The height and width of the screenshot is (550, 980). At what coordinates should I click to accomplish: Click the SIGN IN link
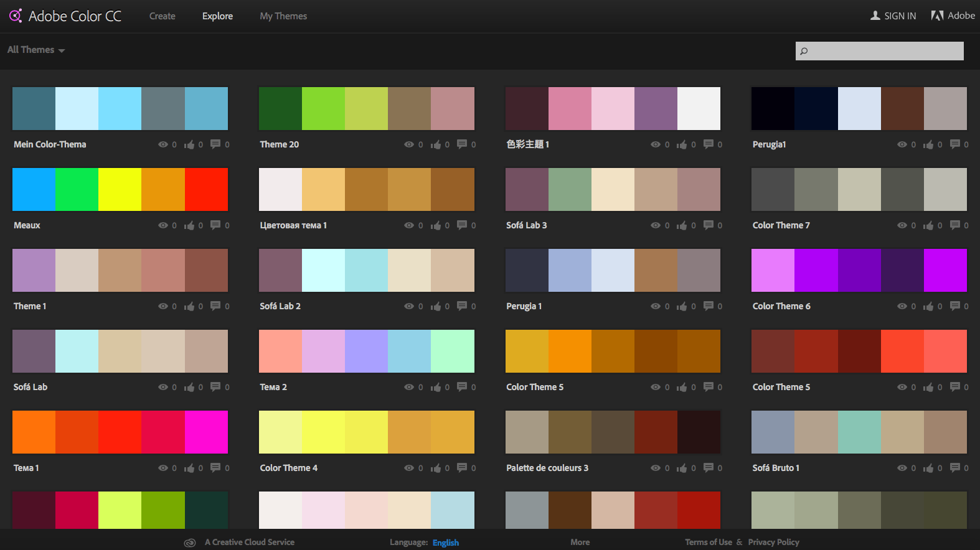(900, 16)
